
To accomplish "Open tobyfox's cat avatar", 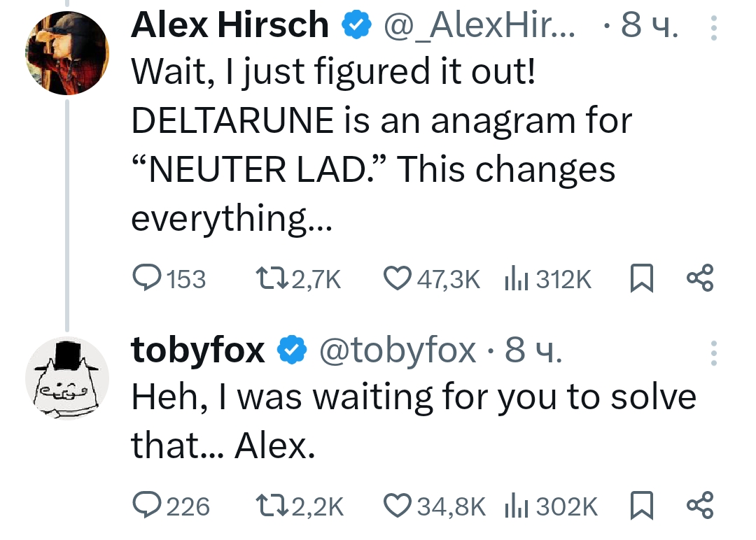I will point(67,378).
